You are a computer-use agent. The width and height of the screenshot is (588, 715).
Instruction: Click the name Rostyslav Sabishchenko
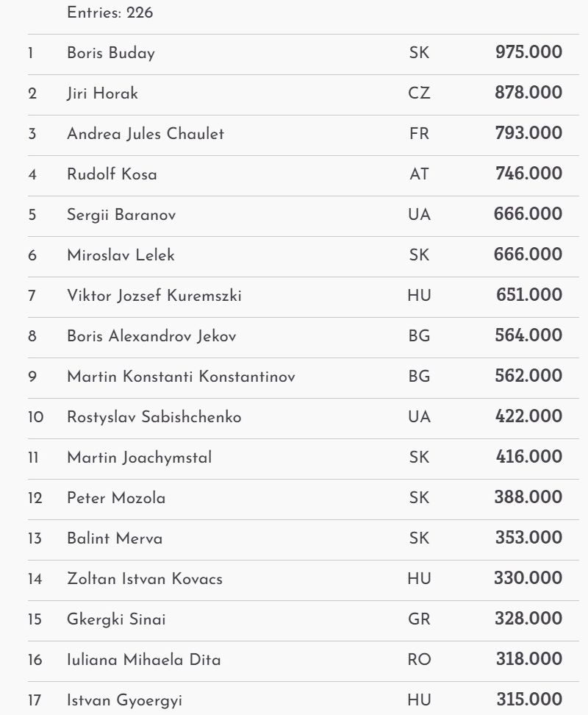click(x=154, y=417)
